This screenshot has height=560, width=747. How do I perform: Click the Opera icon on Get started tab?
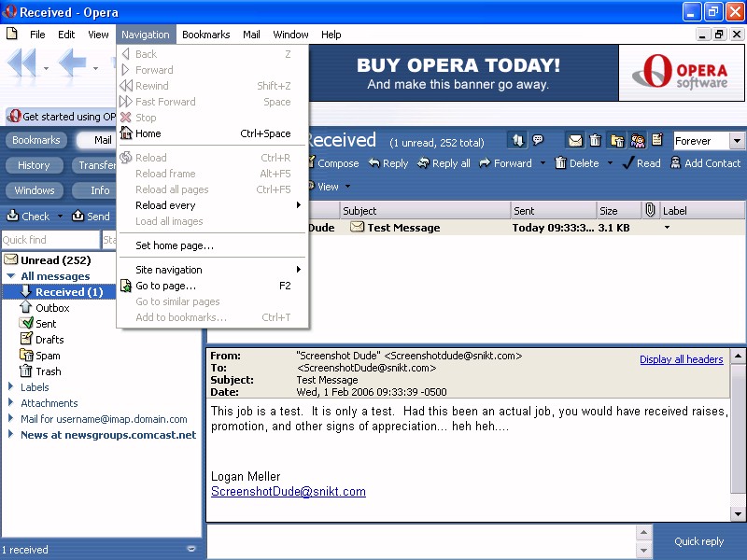click(14, 116)
